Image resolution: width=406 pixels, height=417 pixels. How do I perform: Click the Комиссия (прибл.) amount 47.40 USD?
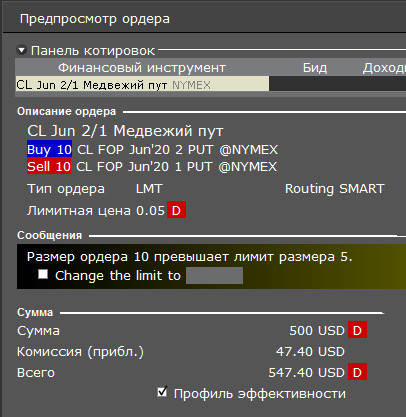point(310,351)
